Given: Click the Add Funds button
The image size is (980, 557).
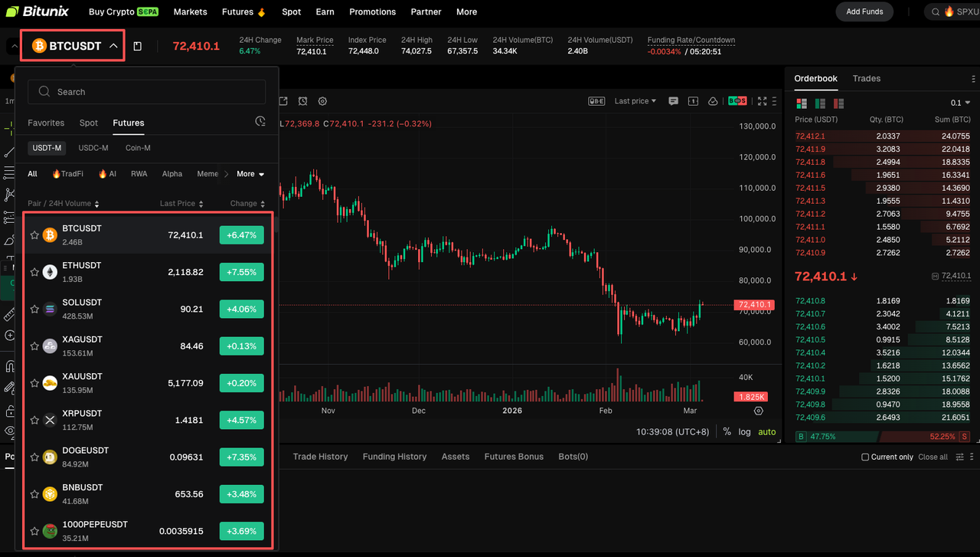Looking at the screenshot, I should coord(864,11).
